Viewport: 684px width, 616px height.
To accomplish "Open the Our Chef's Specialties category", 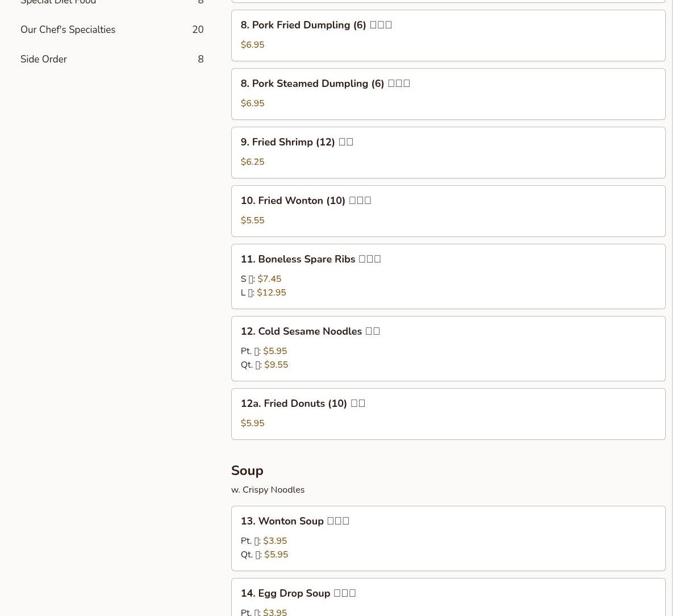I will (x=112, y=30).
